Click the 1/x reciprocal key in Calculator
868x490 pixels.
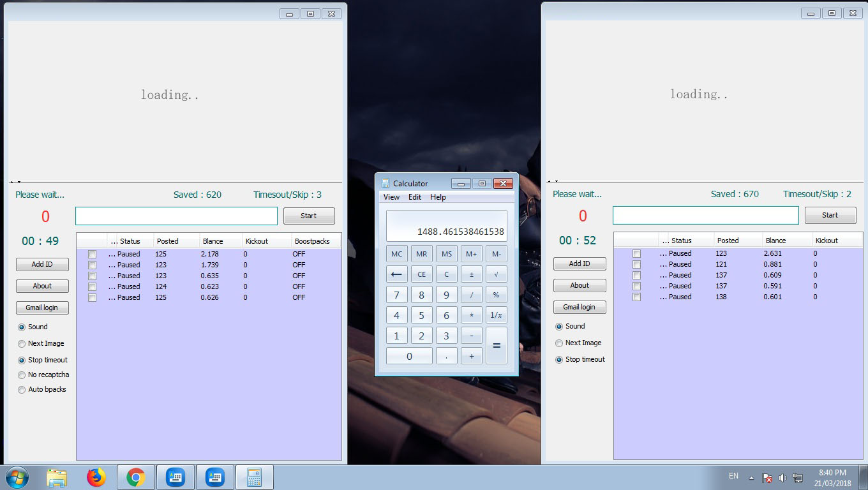click(496, 315)
